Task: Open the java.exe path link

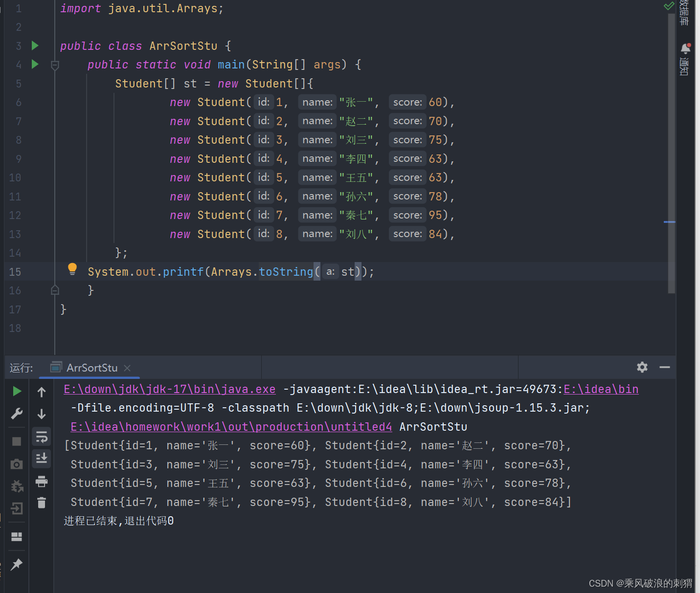Action: (169, 389)
